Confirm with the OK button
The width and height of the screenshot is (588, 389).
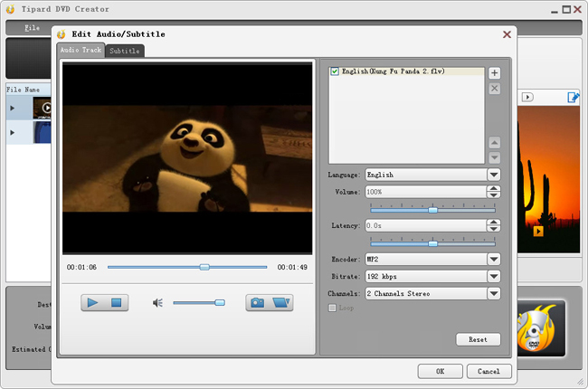coord(441,372)
